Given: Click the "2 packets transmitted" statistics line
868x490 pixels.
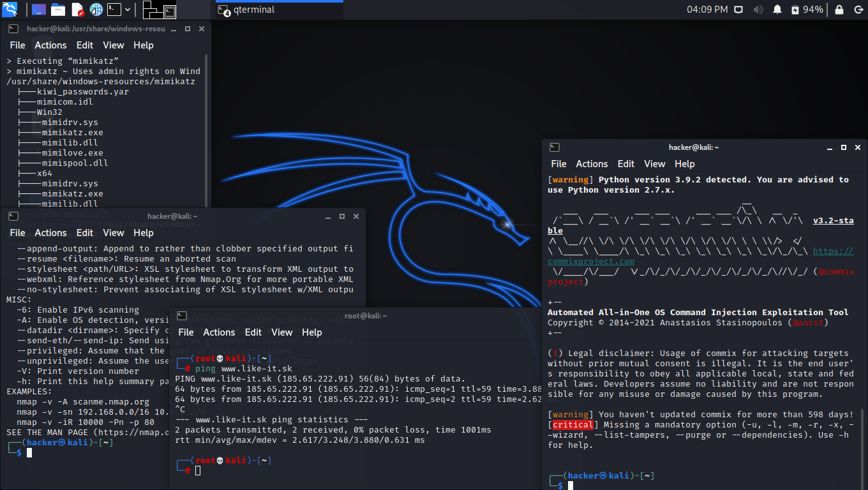Looking at the screenshot, I should click(333, 430).
